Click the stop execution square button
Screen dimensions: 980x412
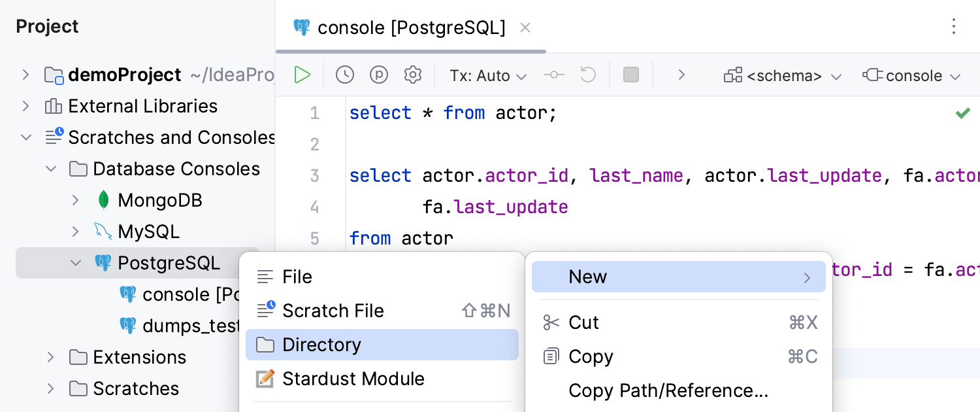(x=631, y=75)
